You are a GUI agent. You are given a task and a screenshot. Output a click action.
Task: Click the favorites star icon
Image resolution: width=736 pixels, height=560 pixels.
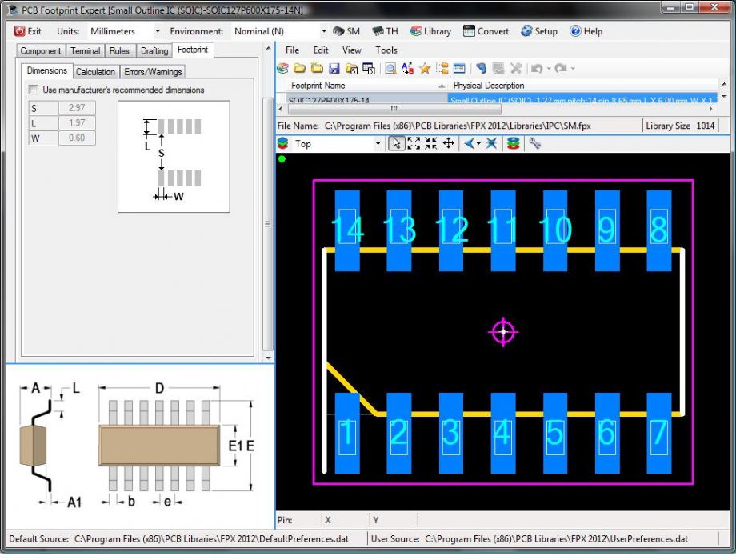click(x=425, y=69)
